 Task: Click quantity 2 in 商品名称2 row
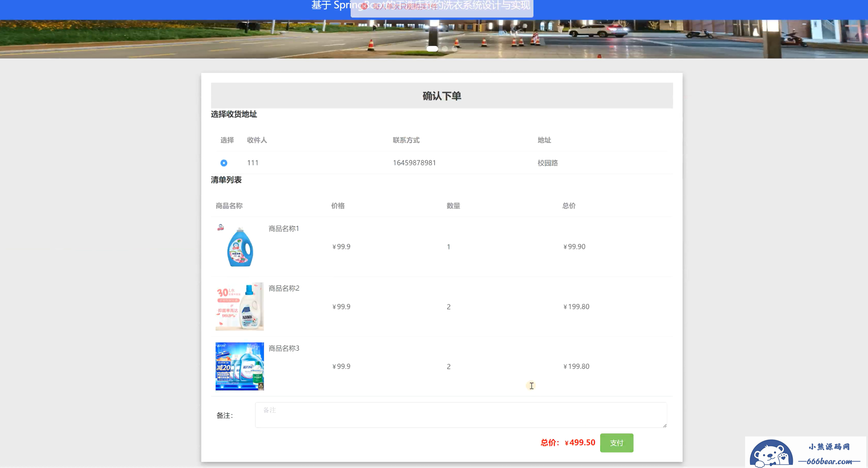point(448,307)
